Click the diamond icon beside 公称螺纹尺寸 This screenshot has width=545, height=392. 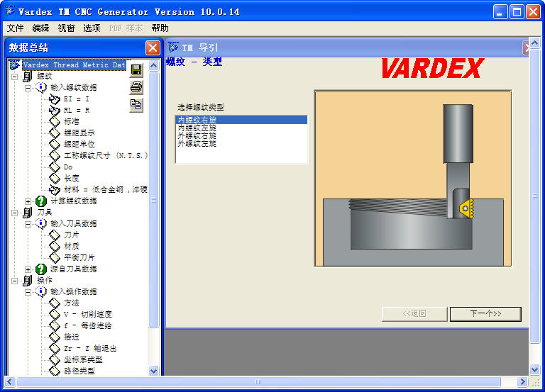coord(55,155)
